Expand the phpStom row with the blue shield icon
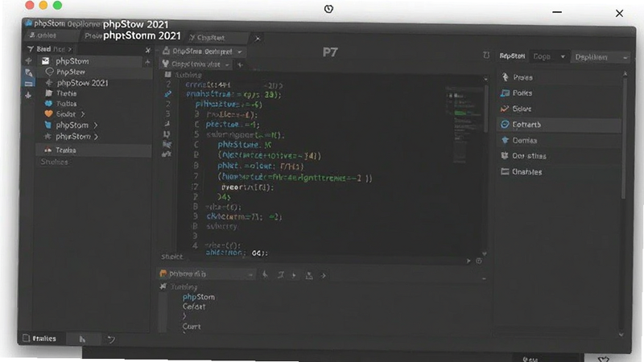The width and height of the screenshot is (644, 362). pos(96,125)
